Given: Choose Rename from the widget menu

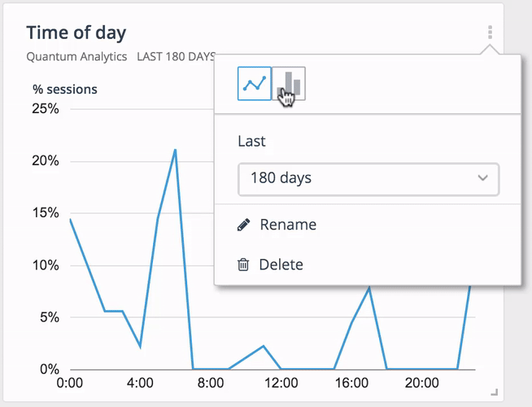Looking at the screenshot, I should (288, 225).
